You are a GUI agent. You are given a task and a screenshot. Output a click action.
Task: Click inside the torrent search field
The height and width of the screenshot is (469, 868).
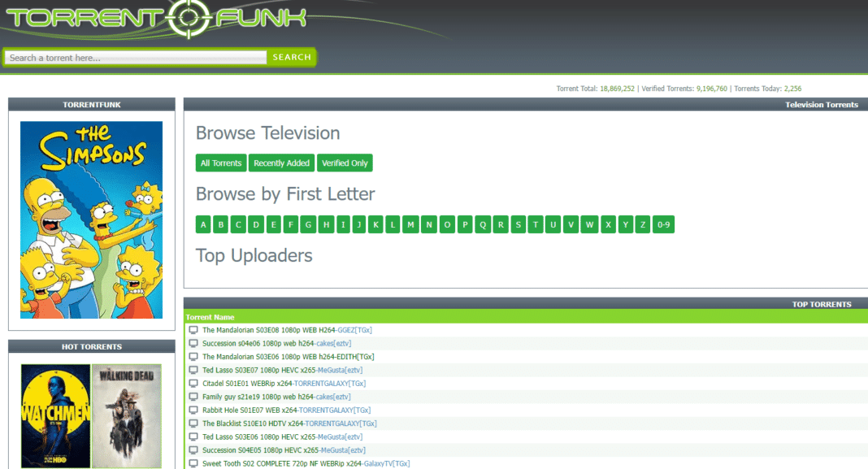[x=134, y=57]
